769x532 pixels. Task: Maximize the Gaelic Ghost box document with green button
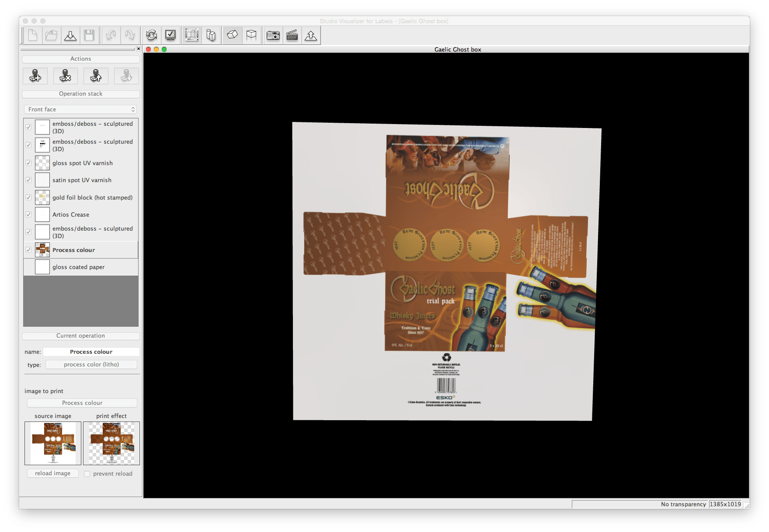coord(164,49)
